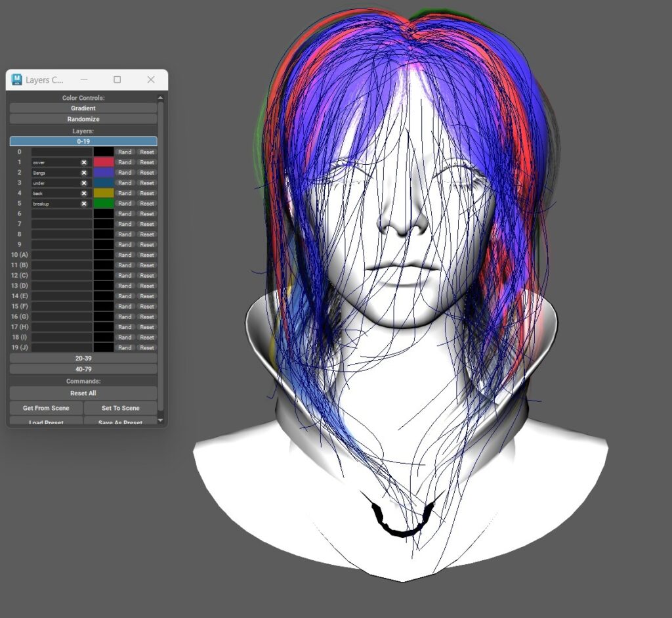Image resolution: width=672 pixels, height=618 pixels.
Task: Expand the 20-39 layers section
Action: 83,358
